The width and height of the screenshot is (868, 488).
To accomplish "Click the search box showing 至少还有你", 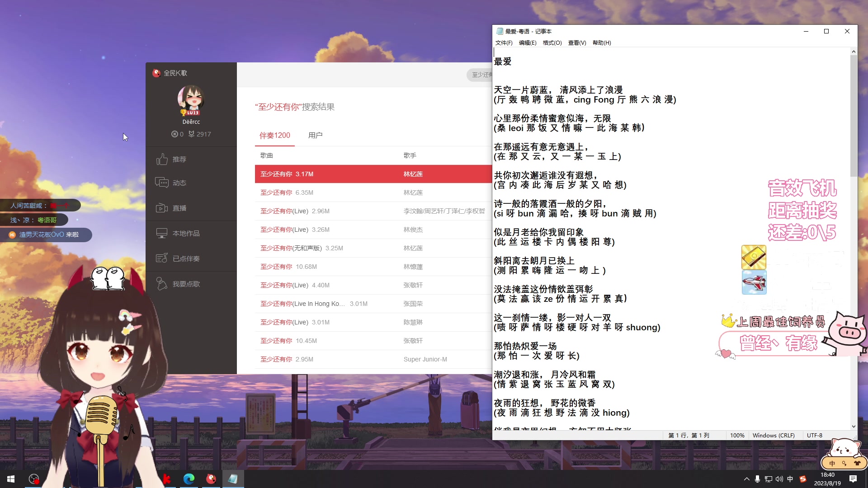I will 479,75.
